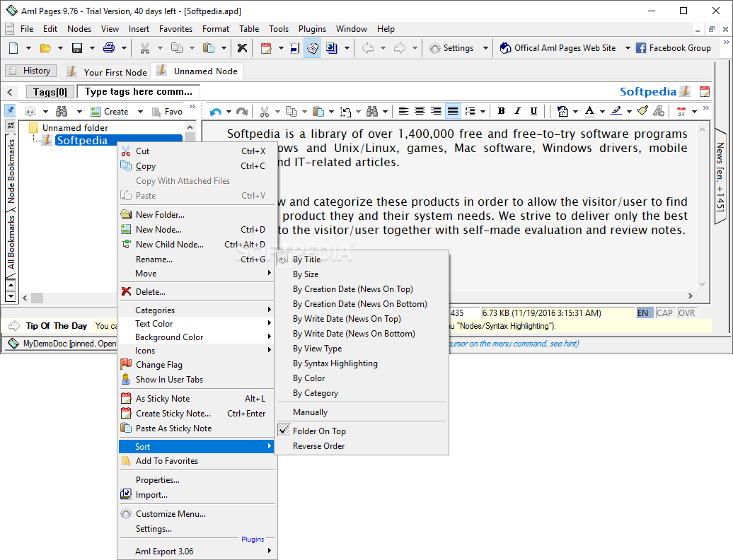Switch to Your First Node tab

(107, 72)
